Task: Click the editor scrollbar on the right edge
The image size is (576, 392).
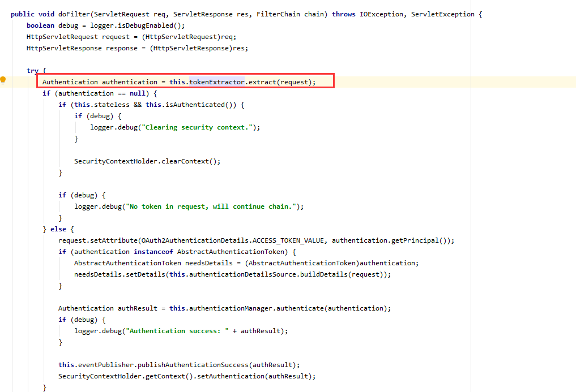Action: 573,170
